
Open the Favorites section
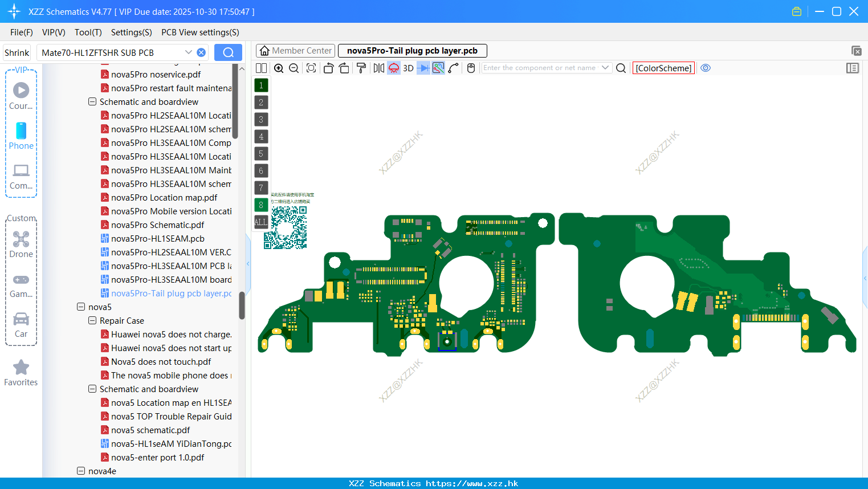coord(21,373)
